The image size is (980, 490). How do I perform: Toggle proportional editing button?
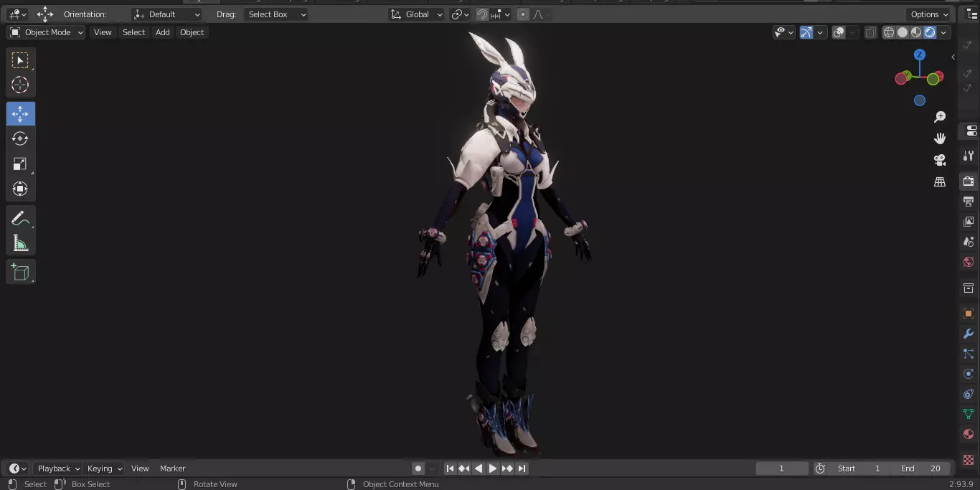(x=522, y=14)
